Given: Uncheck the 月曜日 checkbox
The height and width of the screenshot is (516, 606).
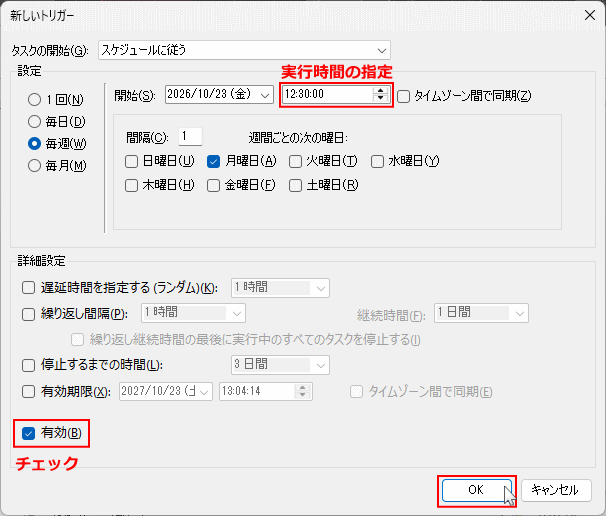Looking at the screenshot, I should tap(213, 162).
